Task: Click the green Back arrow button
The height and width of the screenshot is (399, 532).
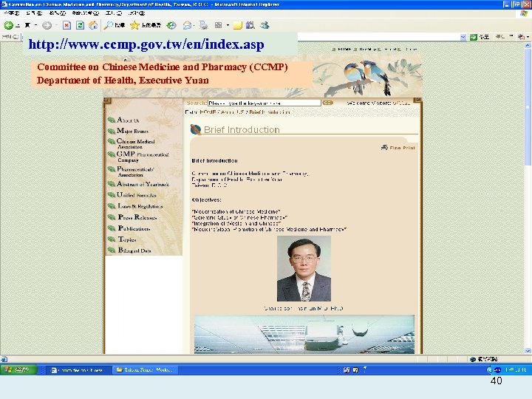Action: click(x=8, y=25)
